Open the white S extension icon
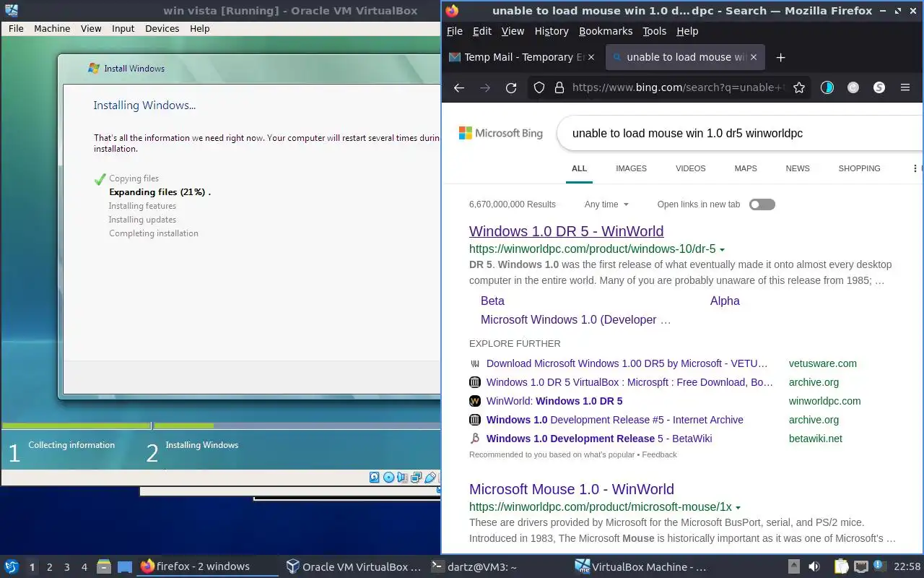Image resolution: width=924 pixels, height=578 pixels. (x=879, y=87)
